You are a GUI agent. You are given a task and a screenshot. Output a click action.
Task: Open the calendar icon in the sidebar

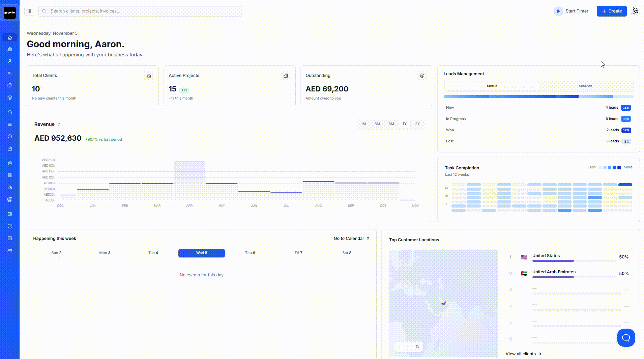tap(10, 149)
